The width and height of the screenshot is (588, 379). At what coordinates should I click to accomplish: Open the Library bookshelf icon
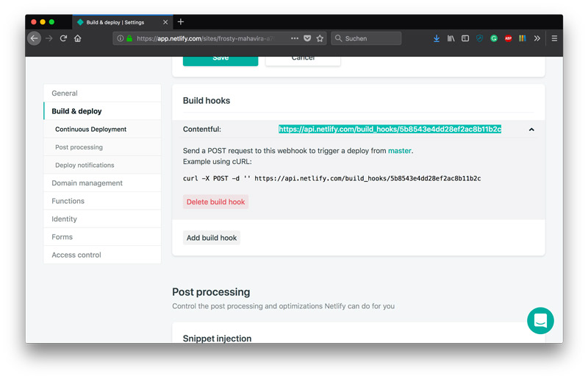[x=451, y=38]
